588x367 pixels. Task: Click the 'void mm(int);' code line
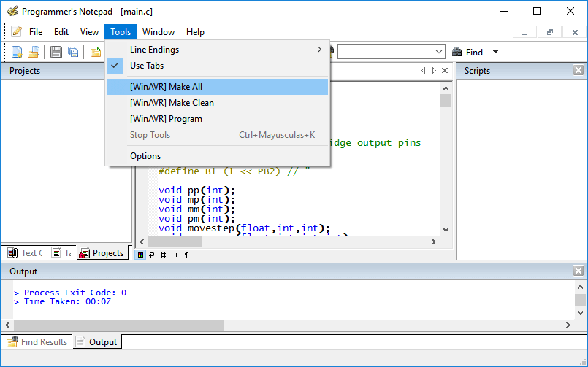[x=197, y=209]
